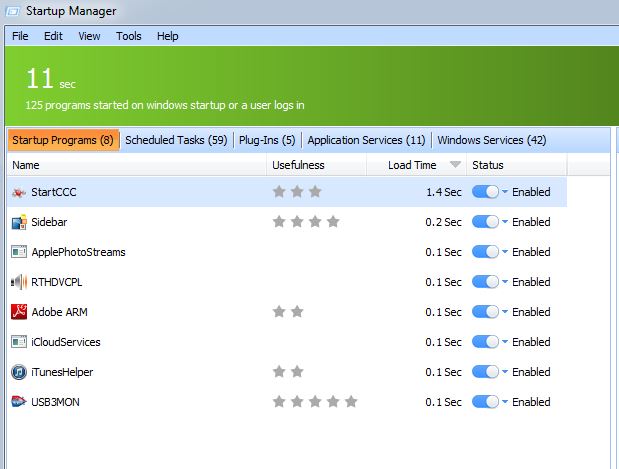Switch to Plug-Ins (5) tab

point(267,140)
